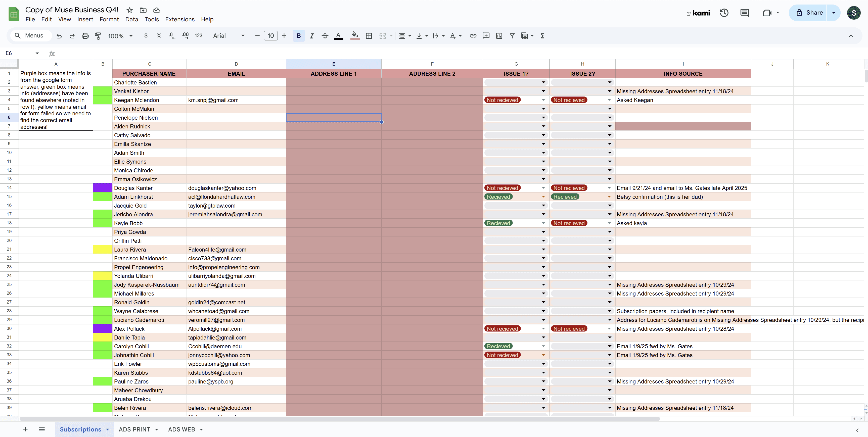Click the create filter funnel icon
This screenshot has width=868, height=437.
(512, 36)
